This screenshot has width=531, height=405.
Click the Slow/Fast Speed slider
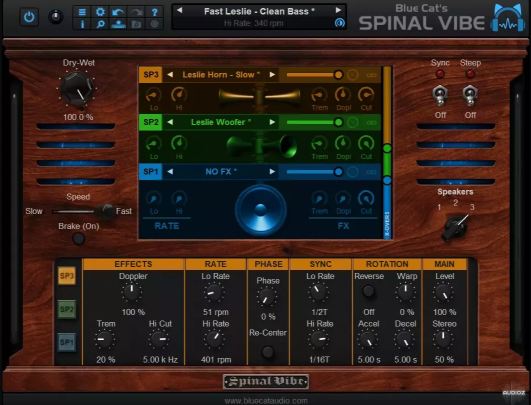tap(82, 211)
